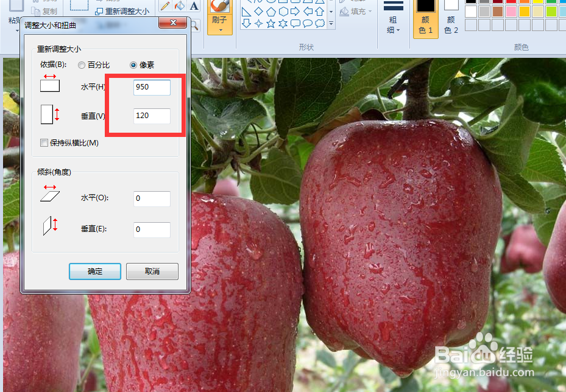Pick the white color swatch
The width and height of the screenshot is (566, 392).
471,11
